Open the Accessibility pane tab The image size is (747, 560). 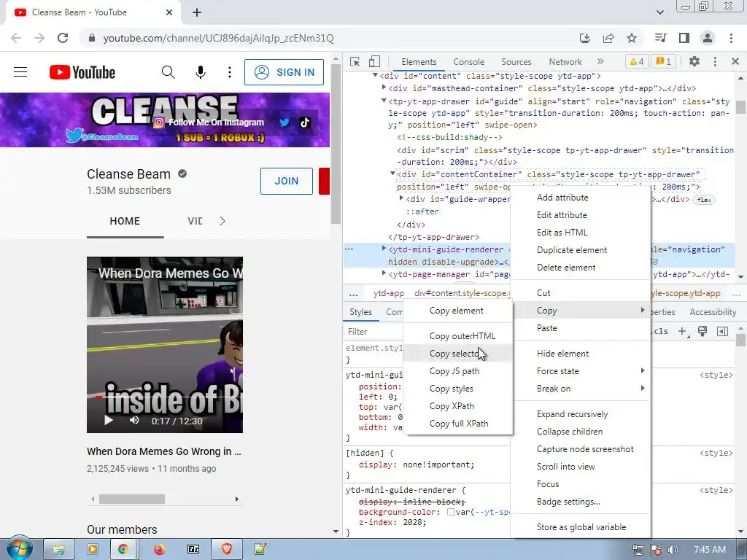[713, 312]
